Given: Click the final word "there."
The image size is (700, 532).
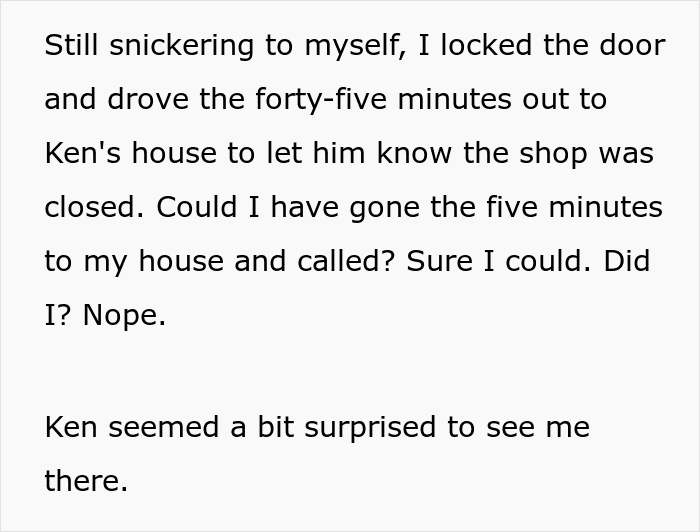Looking at the screenshot, I should pos(86,481).
